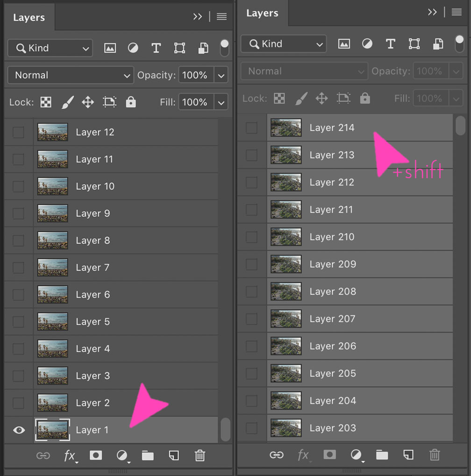The image size is (471, 476).
Task: Open the Normal blend mode dropdown
Action: pos(70,75)
